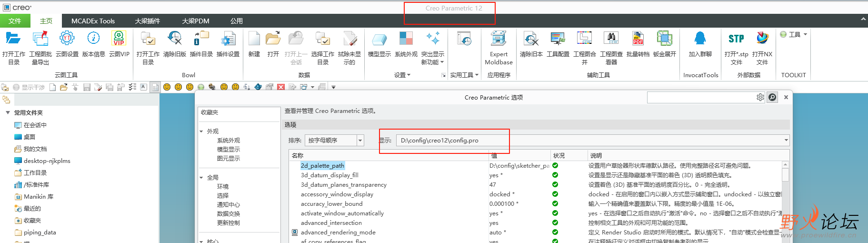Click 工程图批量导出 icon
868x243 pixels.
(40, 39)
